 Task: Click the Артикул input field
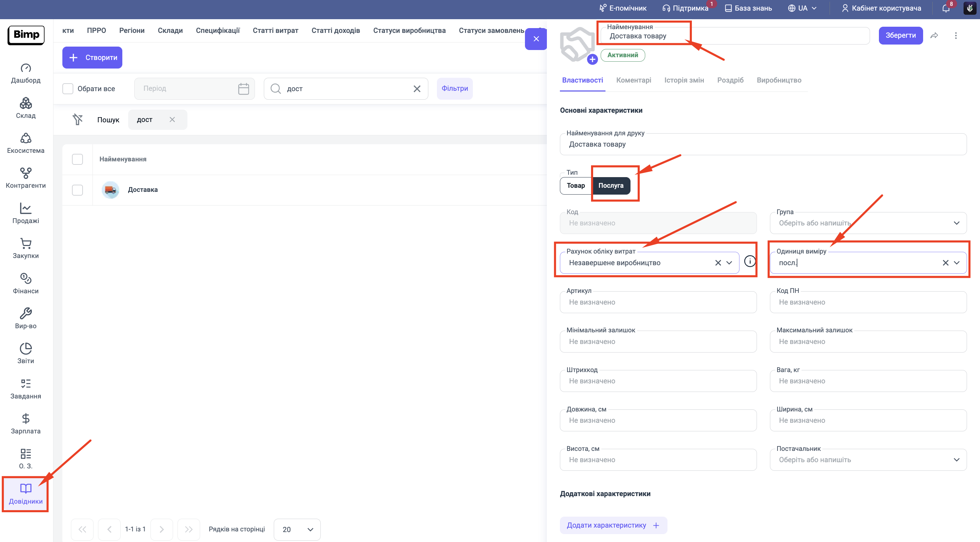tap(658, 302)
